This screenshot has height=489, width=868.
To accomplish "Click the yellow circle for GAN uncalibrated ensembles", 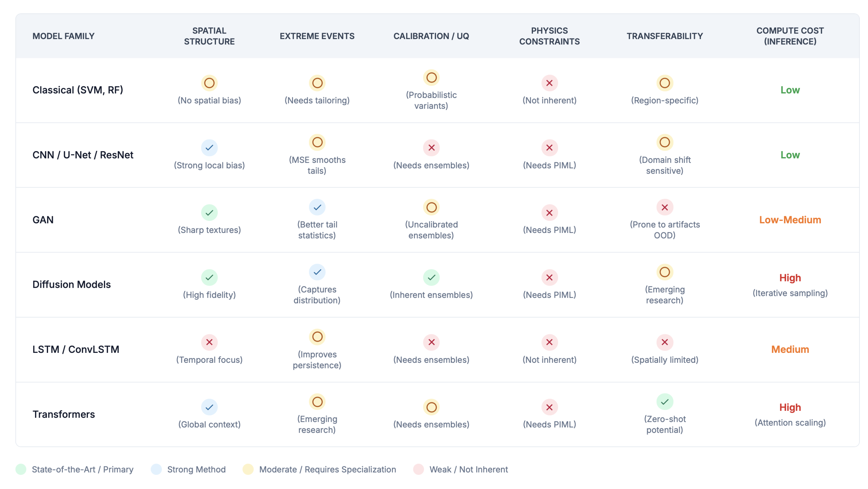I will tap(431, 208).
